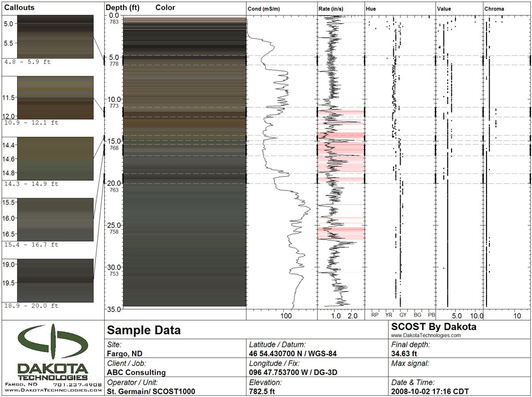This screenshot has height=397, width=532.
Task: Click the soil Color log column
Action: [184, 161]
